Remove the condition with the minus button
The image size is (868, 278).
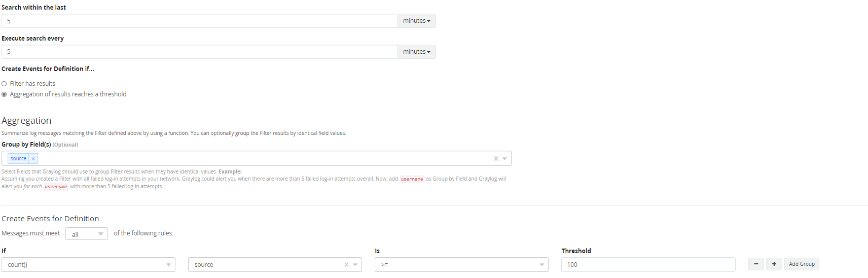point(756,264)
